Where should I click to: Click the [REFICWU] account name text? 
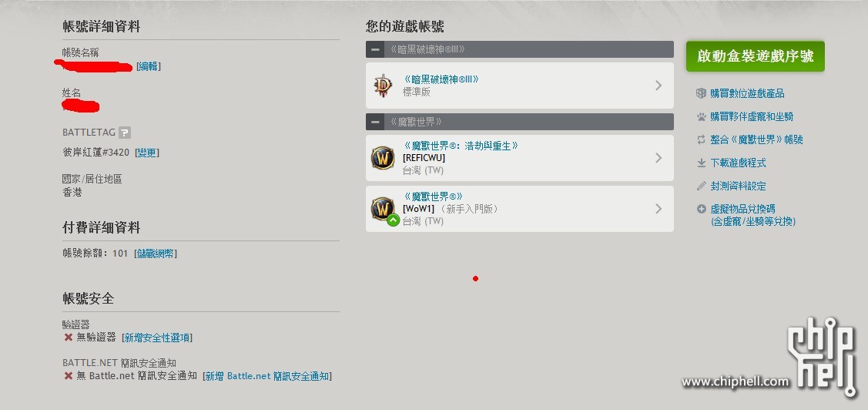pos(424,158)
